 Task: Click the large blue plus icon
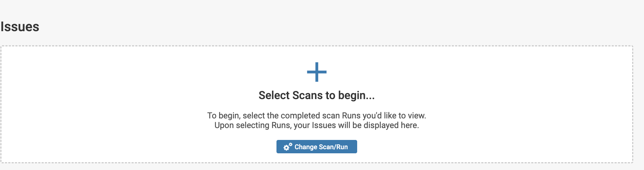pos(316,72)
